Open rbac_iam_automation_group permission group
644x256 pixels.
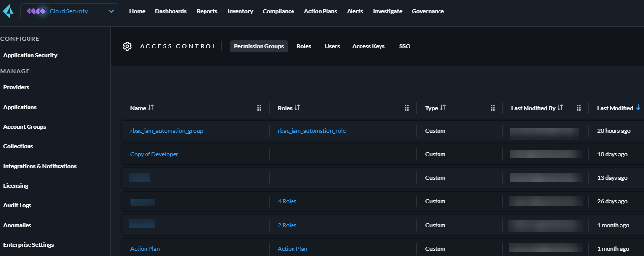click(167, 131)
